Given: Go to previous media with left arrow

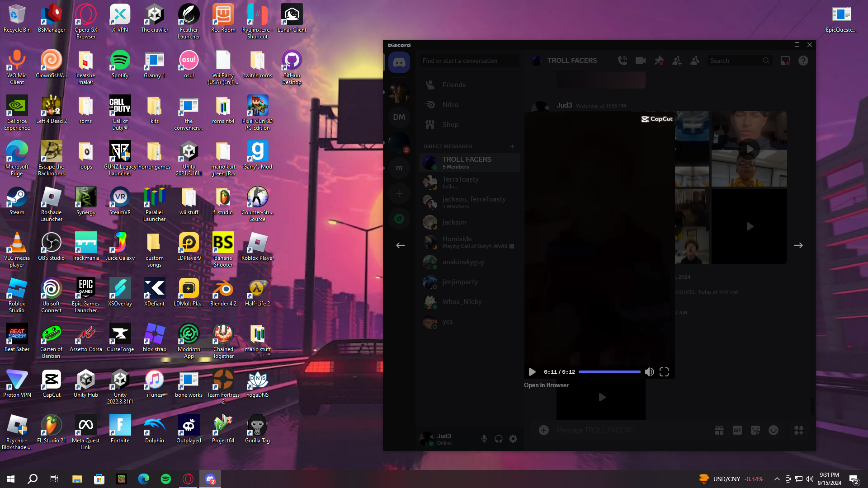Looking at the screenshot, I should click(401, 245).
